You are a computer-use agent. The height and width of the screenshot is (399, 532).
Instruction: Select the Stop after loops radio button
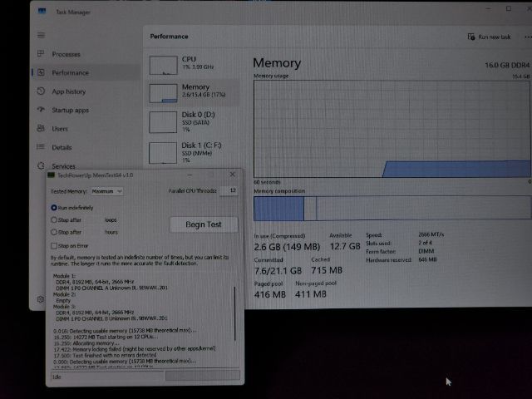pyautogui.click(x=53, y=219)
